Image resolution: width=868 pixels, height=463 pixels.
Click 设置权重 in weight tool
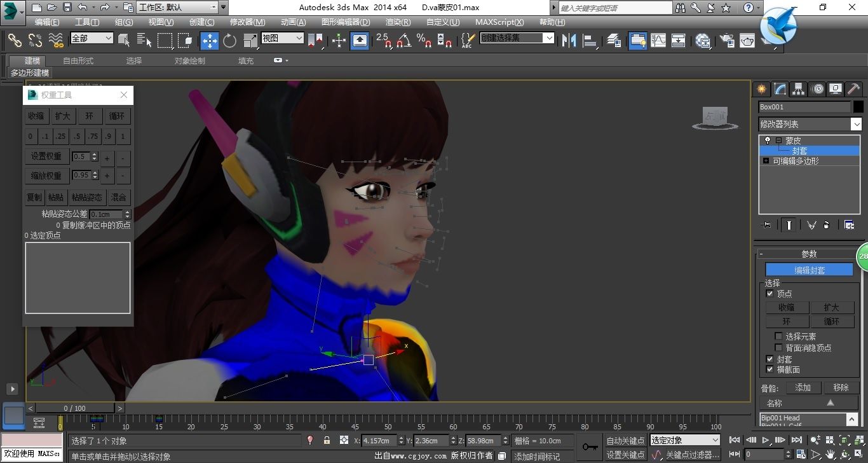[46, 156]
